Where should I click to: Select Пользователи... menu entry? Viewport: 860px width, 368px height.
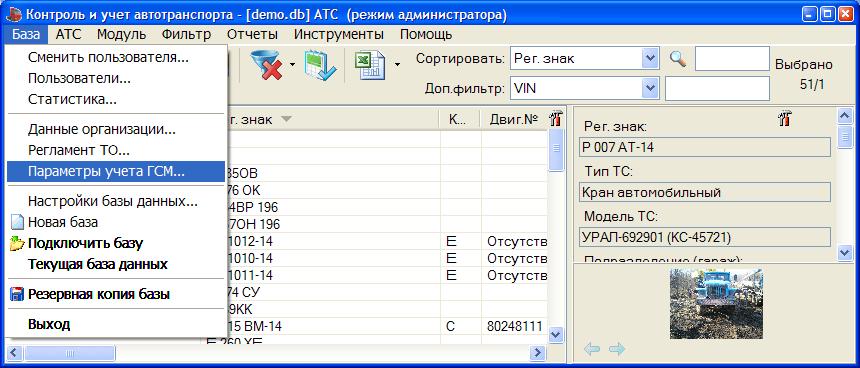116,78
